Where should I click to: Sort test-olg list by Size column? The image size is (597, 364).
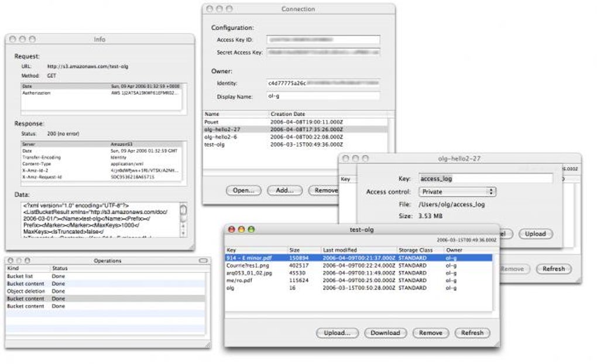pos(304,250)
